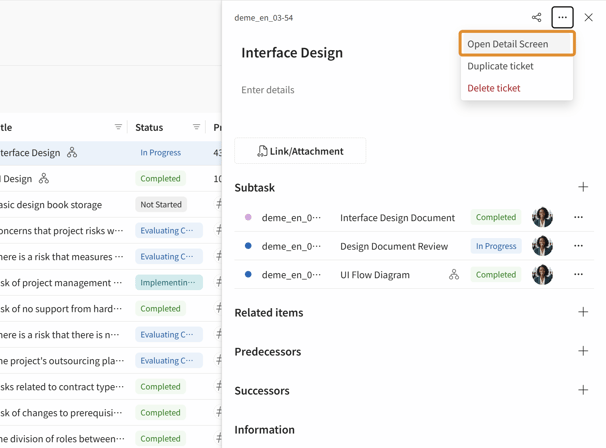This screenshot has width=606, height=448.
Task: Select the division of roles between row
Action: [111, 439]
